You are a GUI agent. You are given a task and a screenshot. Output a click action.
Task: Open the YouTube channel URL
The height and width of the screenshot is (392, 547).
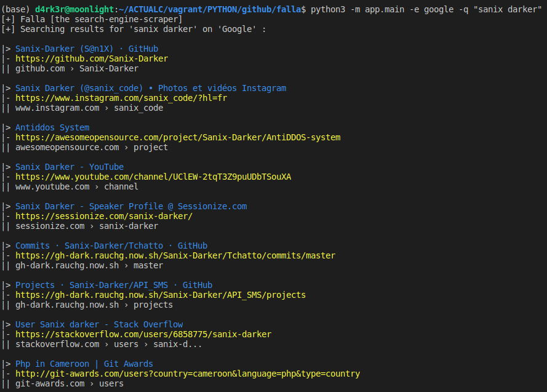click(153, 177)
